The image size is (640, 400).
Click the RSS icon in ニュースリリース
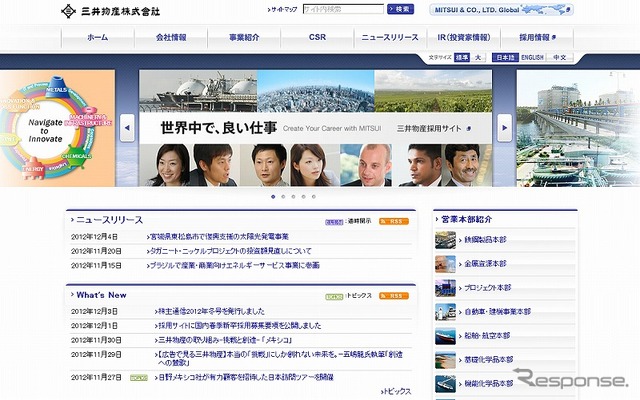(393, 222)
